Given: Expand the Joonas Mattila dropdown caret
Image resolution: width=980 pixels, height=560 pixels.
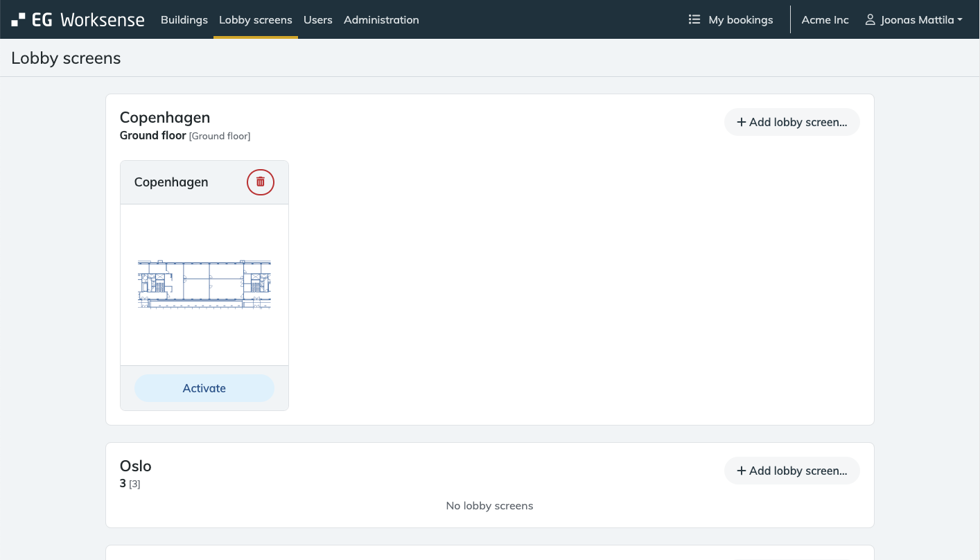Looking at the screenshot, I should coord(960,20).
